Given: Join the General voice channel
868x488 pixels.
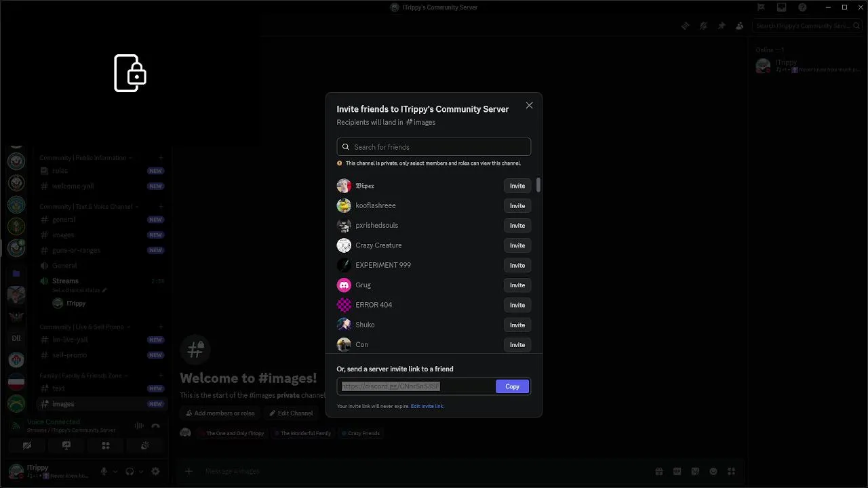Looking at the screenshot, I should pos(102,266).
